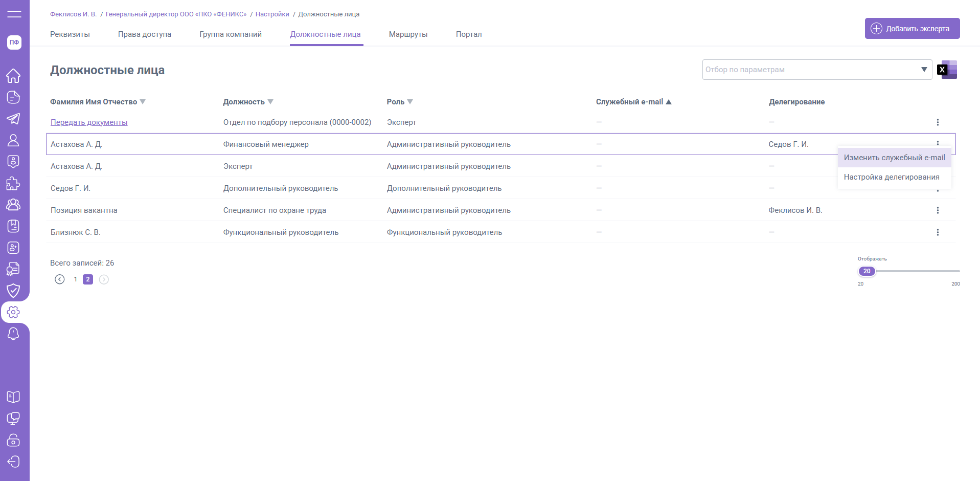This screenshot has height=481, width=980.
Task: Export the table with Excel icon
Action: (x=947, y=70)
